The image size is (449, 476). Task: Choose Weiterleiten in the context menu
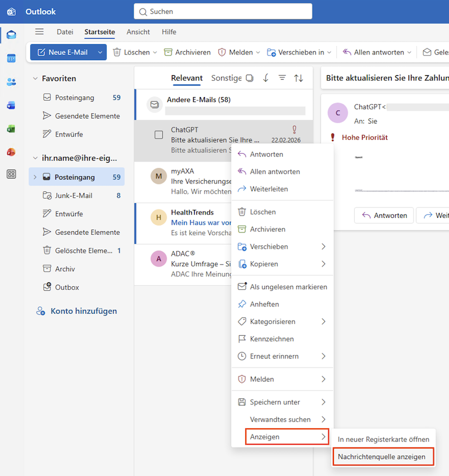tap(282, 189)
